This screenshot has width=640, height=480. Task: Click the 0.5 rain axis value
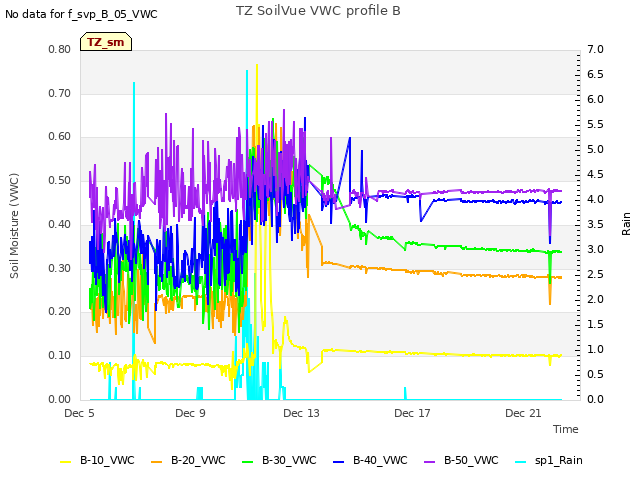click(x=595, y=374)
